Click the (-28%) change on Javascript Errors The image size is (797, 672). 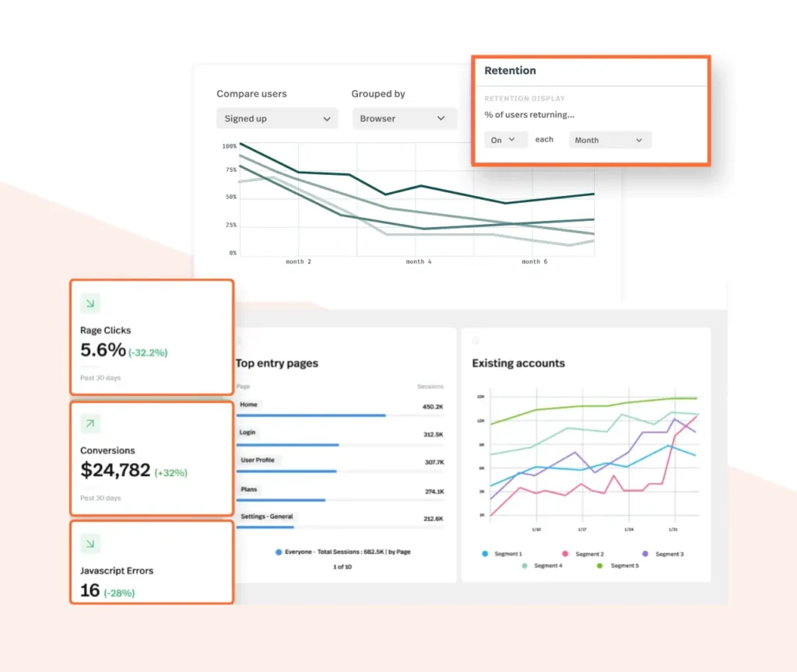pos(119,593)
